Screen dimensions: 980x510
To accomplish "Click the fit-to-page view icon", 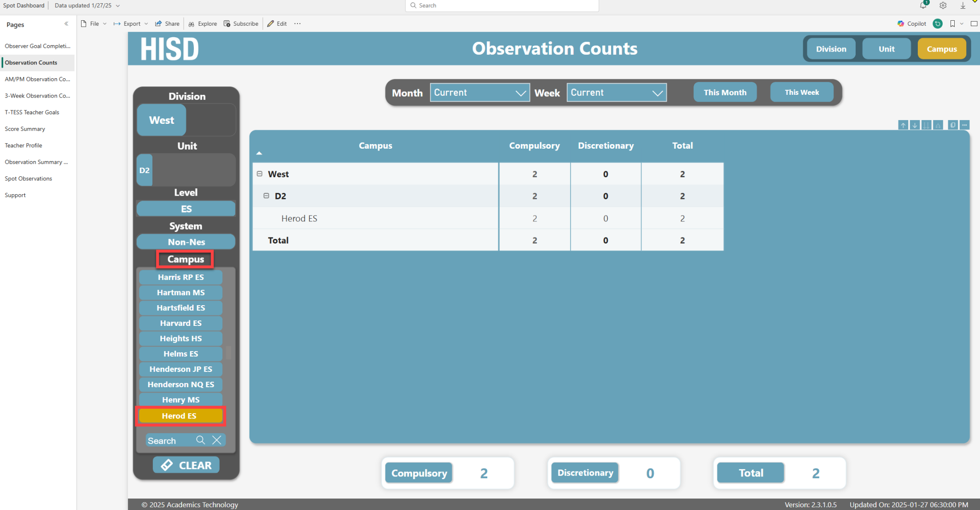I will pyautogui.click(x=974, y=23).
